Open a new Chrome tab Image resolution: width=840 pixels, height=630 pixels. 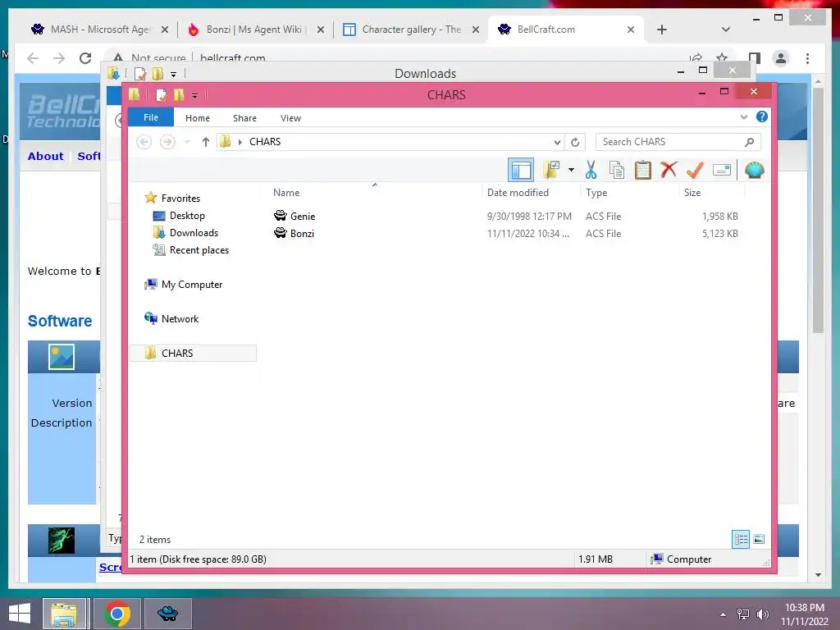tap(662, 30)
